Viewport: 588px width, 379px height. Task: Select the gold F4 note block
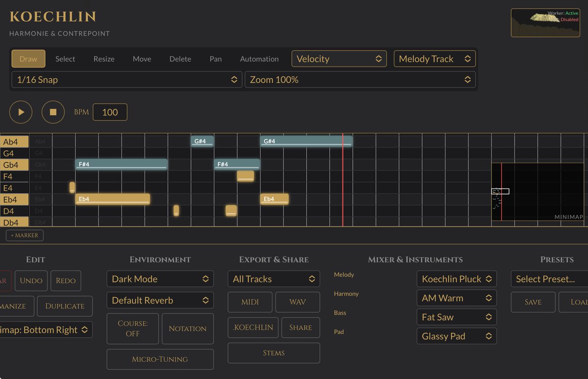click(245, 176)
